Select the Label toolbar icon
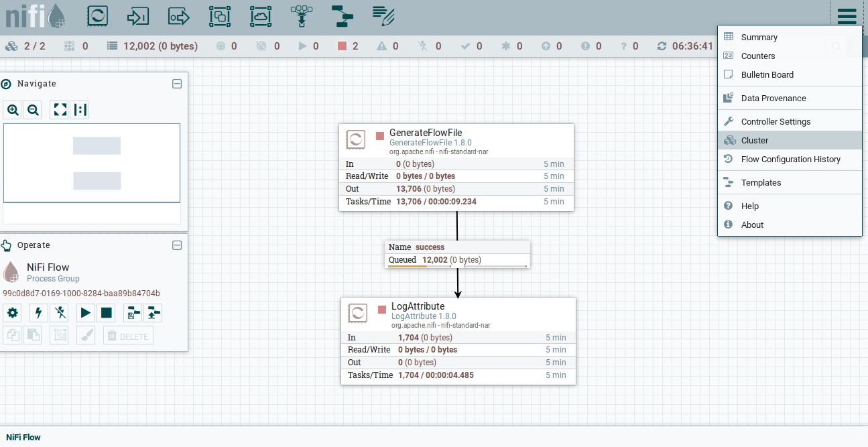 (383, 16)
